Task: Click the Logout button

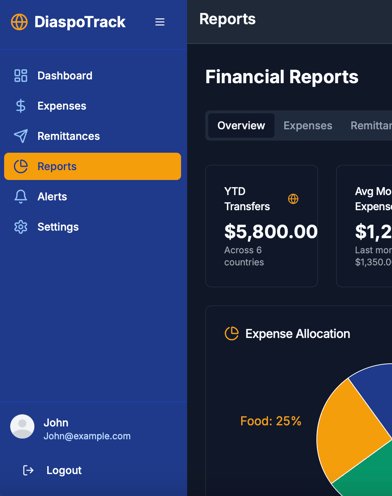Action: [x=52, y=470]
